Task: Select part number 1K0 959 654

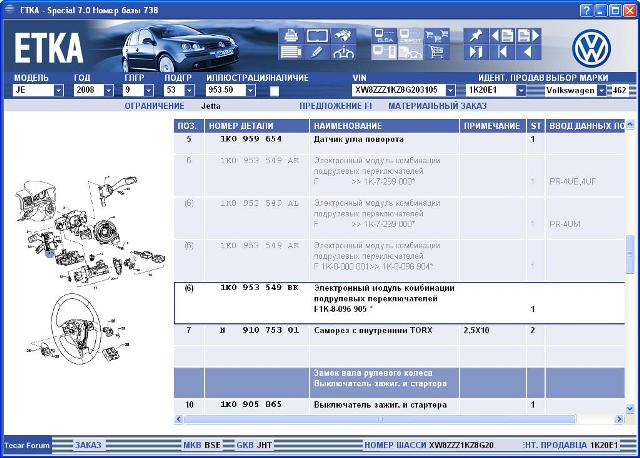Action: [x=251, y=139]
